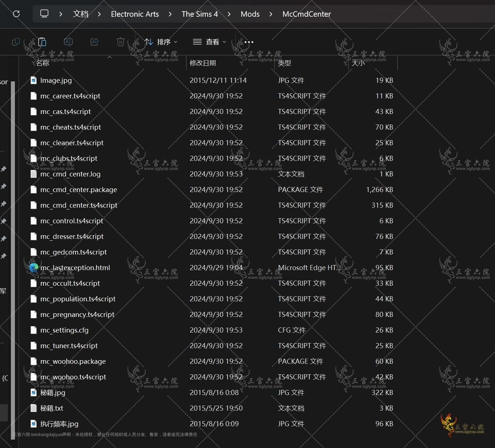Select the mc_woohoo.package file icon
Screen dimensions: 495x448
tap(33, 361)
